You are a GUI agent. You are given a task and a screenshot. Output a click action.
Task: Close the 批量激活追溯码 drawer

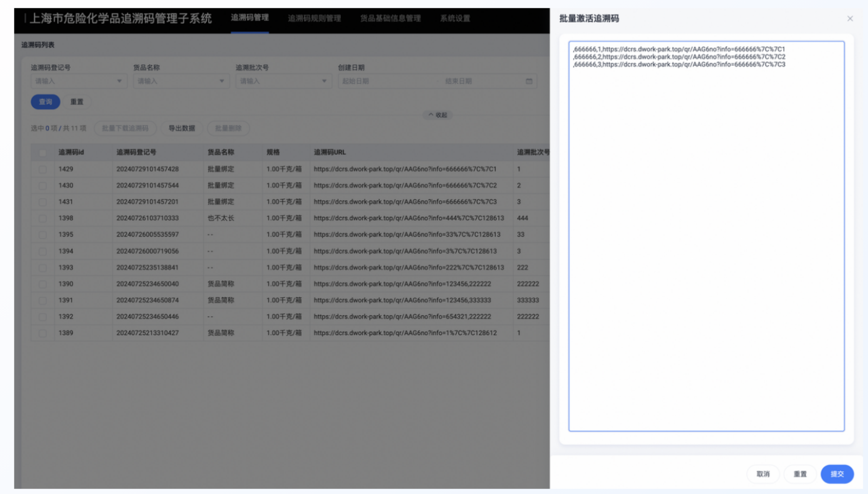click(x=849, y=18)
